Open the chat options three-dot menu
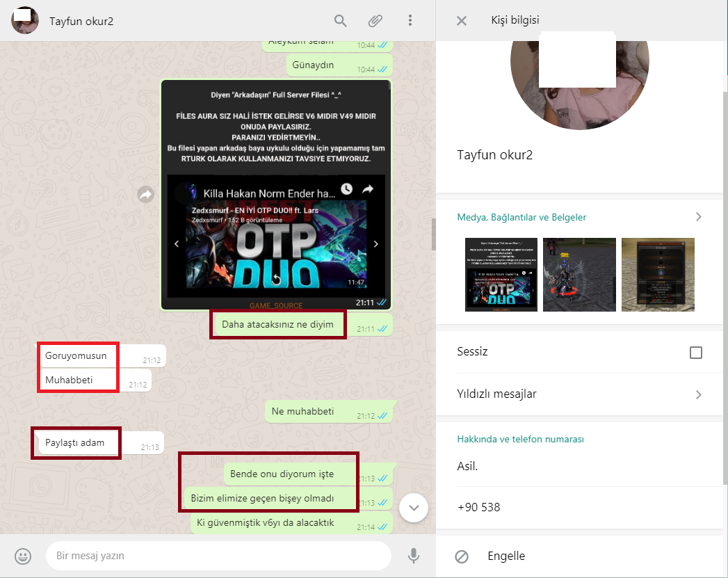This screenshot has width=728, height=578. (x=410, y=20)
